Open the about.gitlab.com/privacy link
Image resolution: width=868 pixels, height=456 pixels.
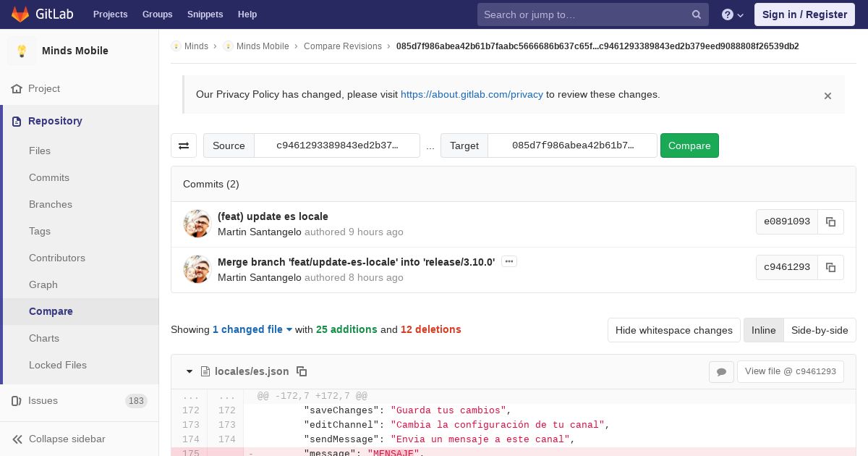pos(472,94)
